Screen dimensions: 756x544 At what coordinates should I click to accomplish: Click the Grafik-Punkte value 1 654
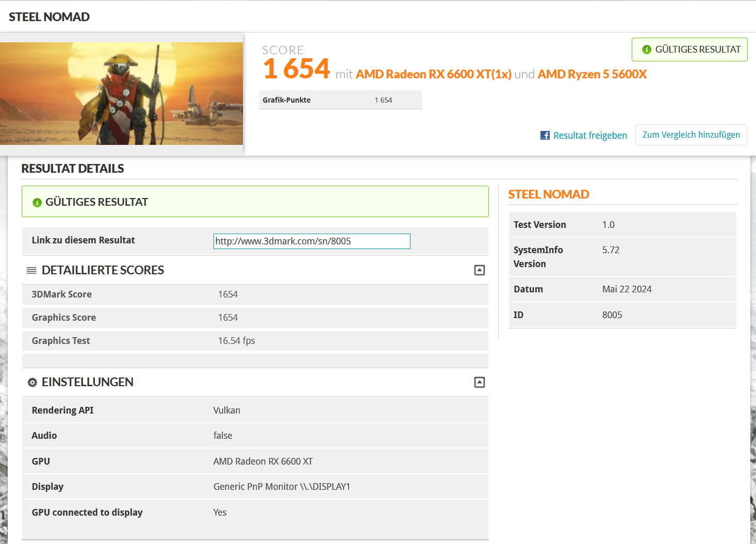tap(383, 100)
